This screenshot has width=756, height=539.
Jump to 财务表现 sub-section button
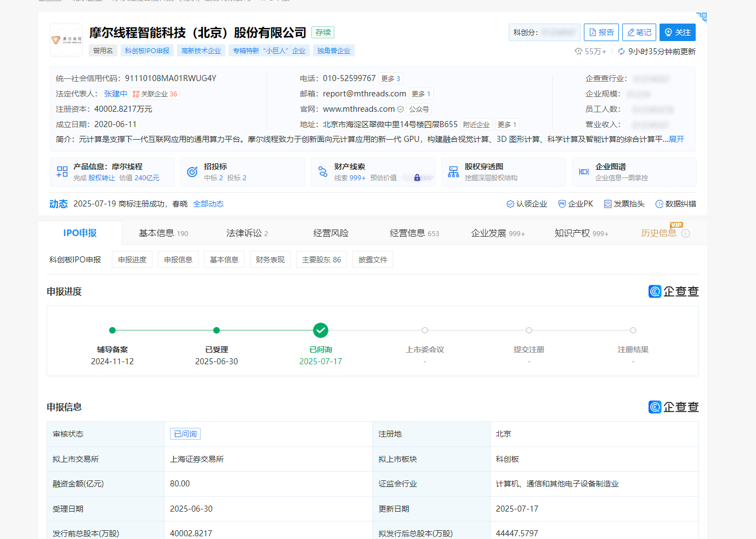coord(270,260)
